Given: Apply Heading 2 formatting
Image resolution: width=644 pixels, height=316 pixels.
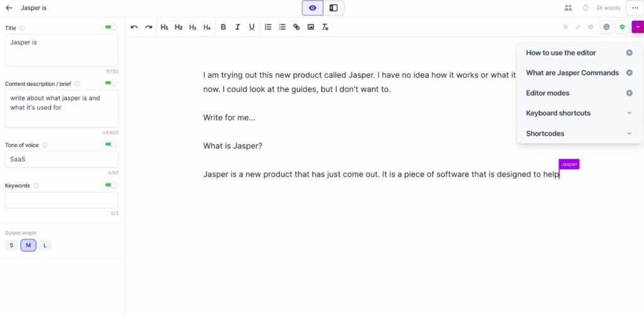Looking at the screenshot, I should (178, 27).
